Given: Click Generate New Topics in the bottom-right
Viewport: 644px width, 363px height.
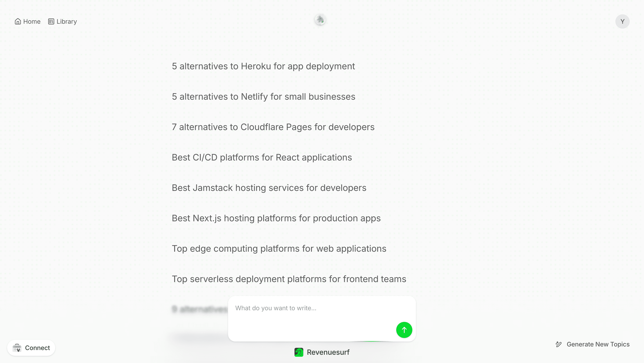Looking at the screenshot, I should 598,344.
